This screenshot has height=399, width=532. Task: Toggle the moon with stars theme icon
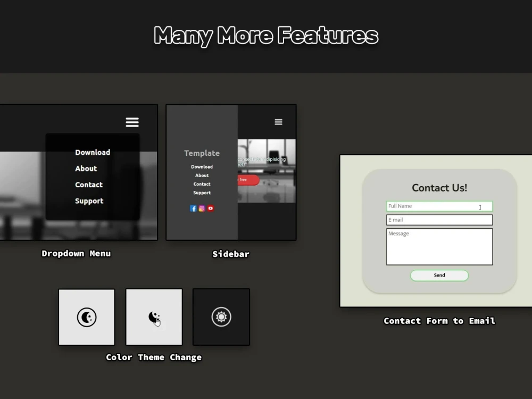click(154, 318)
